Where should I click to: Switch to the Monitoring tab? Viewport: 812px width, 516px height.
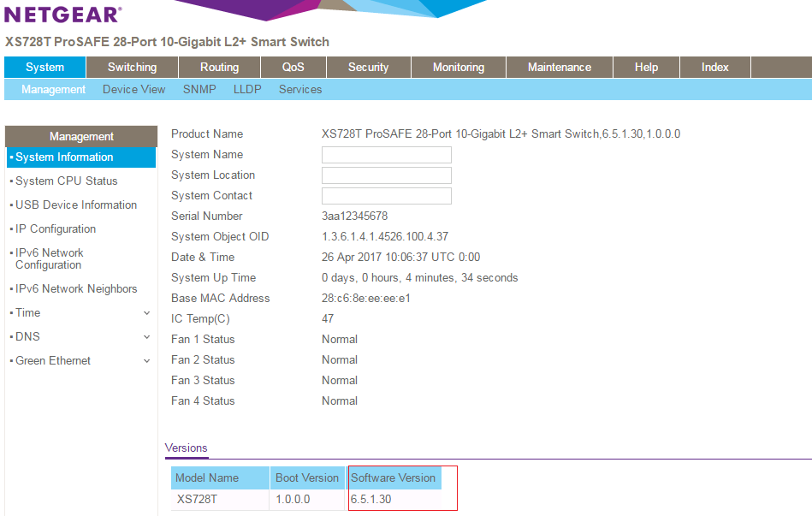click(459, 68)
